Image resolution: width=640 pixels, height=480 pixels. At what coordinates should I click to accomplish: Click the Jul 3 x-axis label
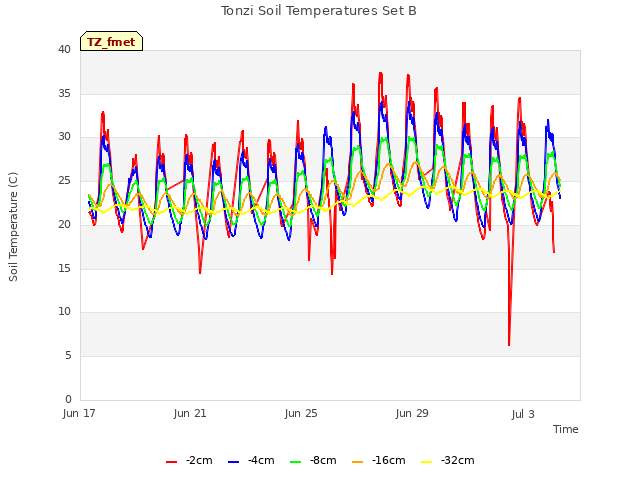pos(523,414)
